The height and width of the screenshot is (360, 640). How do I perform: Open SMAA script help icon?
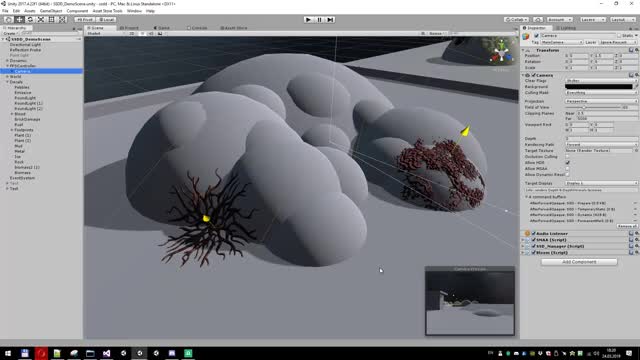(x=631, y=240)
